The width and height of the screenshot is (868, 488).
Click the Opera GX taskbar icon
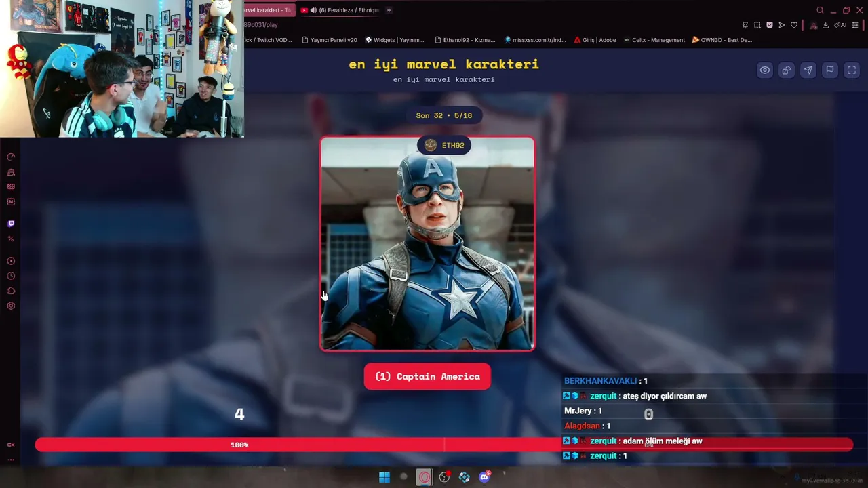point(425,477)
